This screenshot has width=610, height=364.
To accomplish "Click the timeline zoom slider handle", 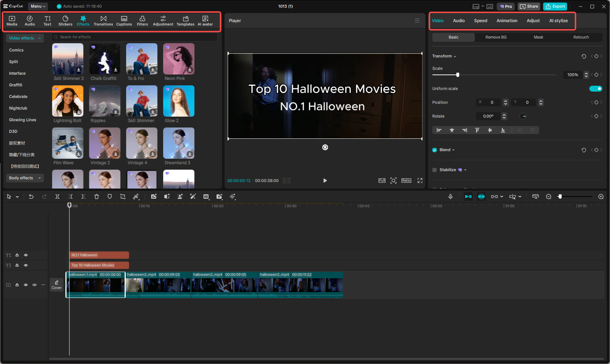I will (560, 197).
